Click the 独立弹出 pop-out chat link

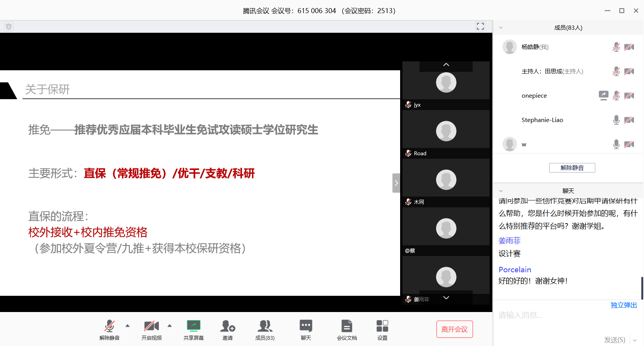624,305
